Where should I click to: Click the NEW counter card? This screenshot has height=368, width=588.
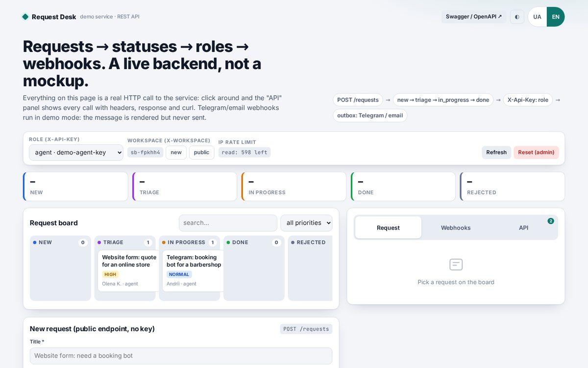(x=75, y=186)
